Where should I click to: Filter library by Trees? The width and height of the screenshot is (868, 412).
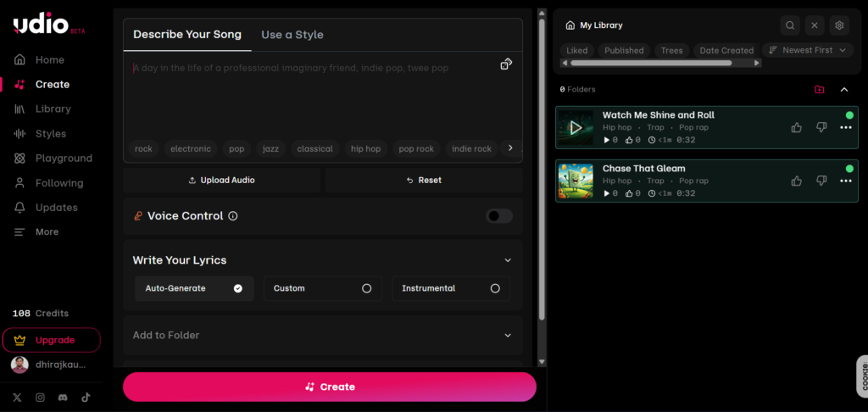click(671, 50)
